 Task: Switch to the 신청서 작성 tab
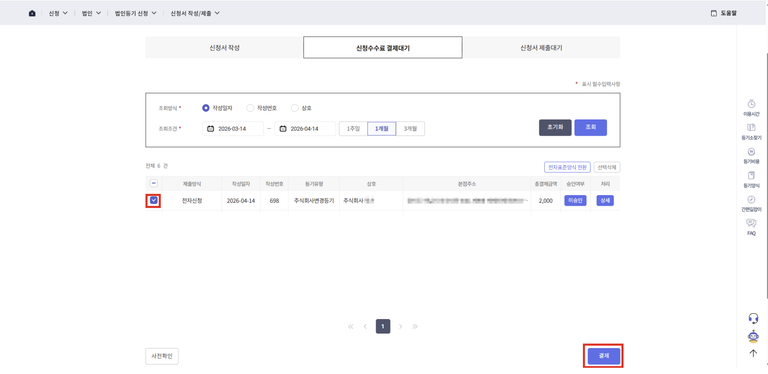(x=224, y=47)
